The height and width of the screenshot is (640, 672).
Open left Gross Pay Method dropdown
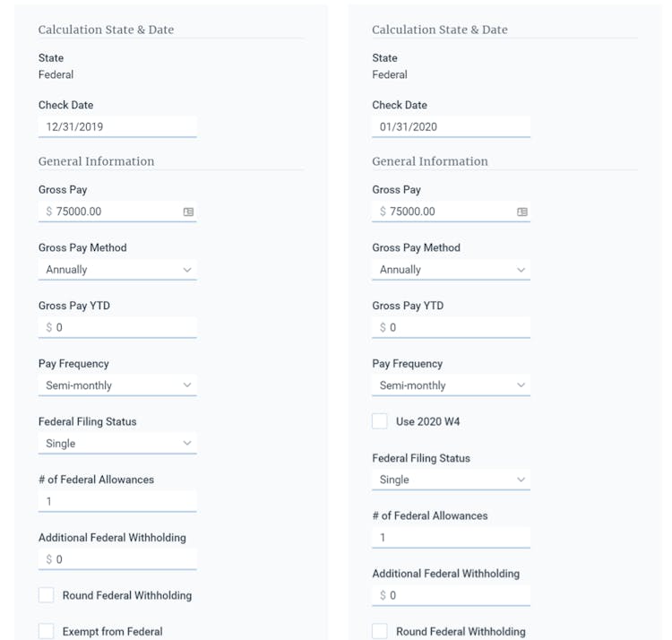(117, 270)
